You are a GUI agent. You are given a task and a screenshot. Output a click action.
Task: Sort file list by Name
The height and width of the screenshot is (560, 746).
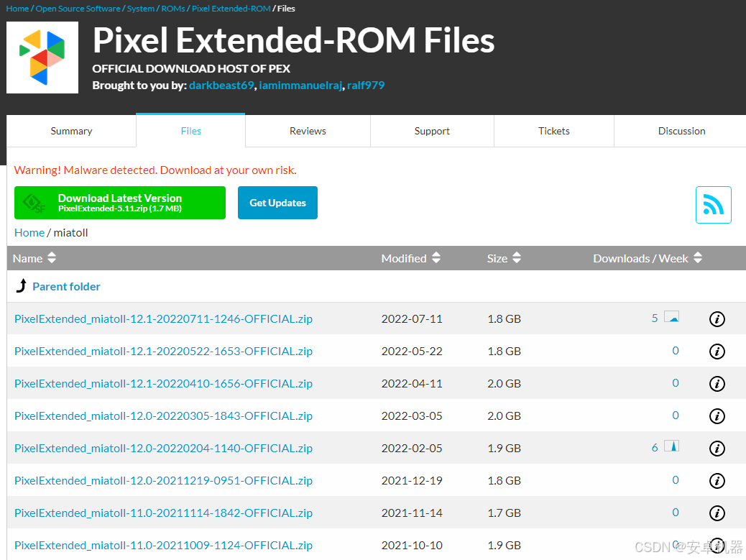click(x=34, y=258)
